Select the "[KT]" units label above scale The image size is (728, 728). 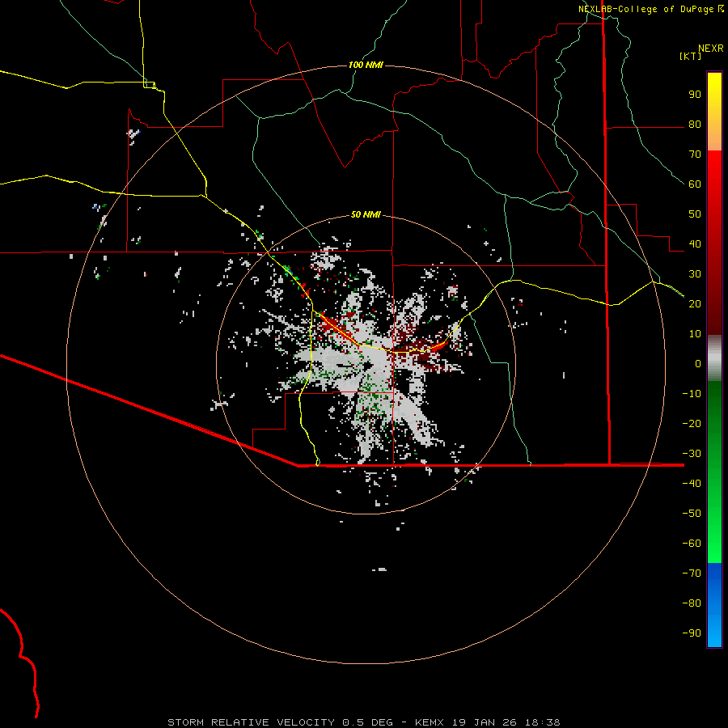coord(691,56)
